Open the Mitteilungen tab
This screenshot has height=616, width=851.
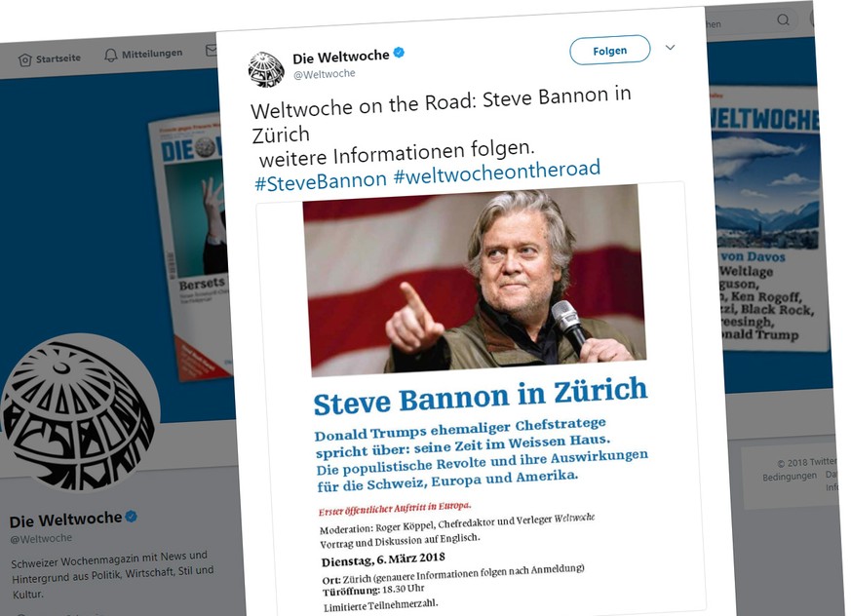pyautogui.click(x=151, y=54)
